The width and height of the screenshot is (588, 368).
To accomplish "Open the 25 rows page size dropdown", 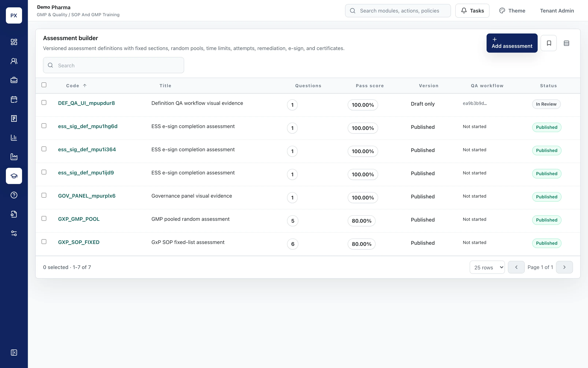I will pos(487,267).
